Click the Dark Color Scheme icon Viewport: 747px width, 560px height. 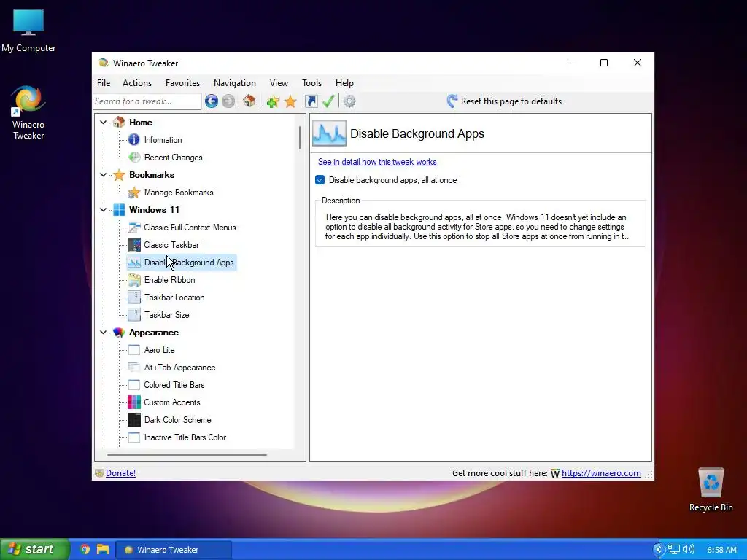[134, 420]
